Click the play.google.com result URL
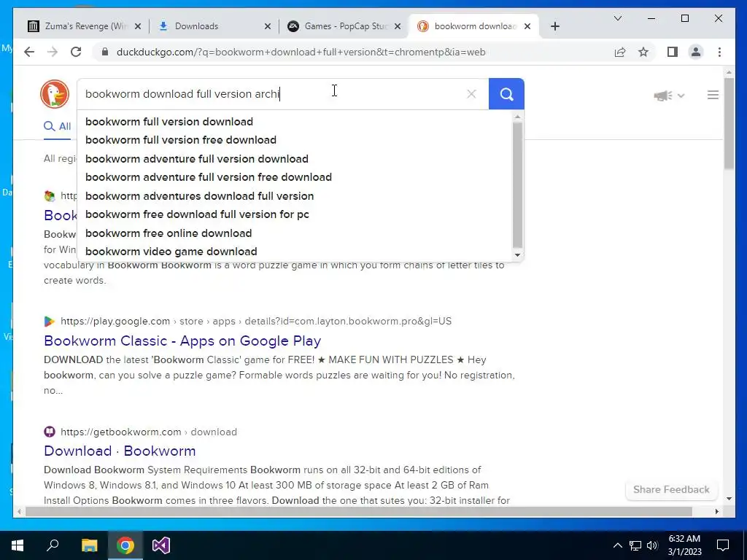747x560 pixels. (256, 321)
